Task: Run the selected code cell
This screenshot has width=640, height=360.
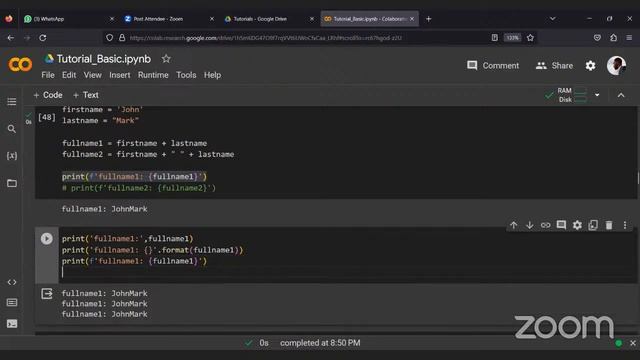Action: click(47, 239)
